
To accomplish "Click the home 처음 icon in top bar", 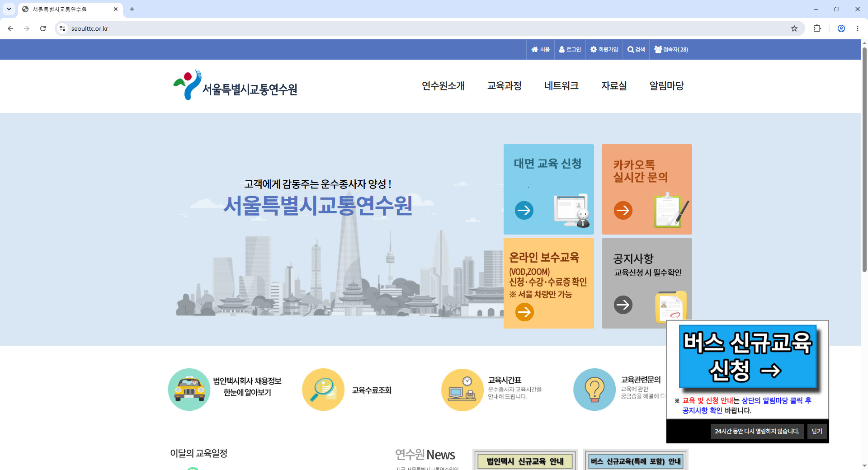I will [x=534, y=49].
